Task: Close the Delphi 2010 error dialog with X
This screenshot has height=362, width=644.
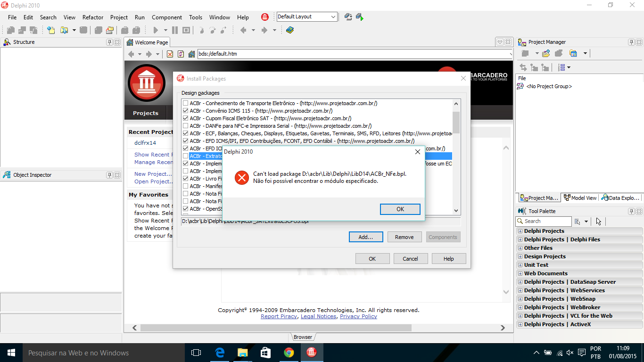Action: pos(417,152)
